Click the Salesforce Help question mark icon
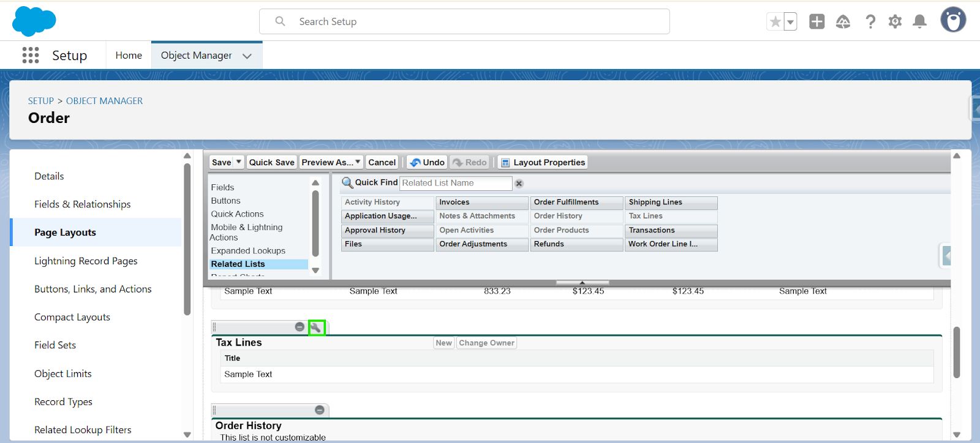This screenshot has width=980, height=443. [870, 22]
